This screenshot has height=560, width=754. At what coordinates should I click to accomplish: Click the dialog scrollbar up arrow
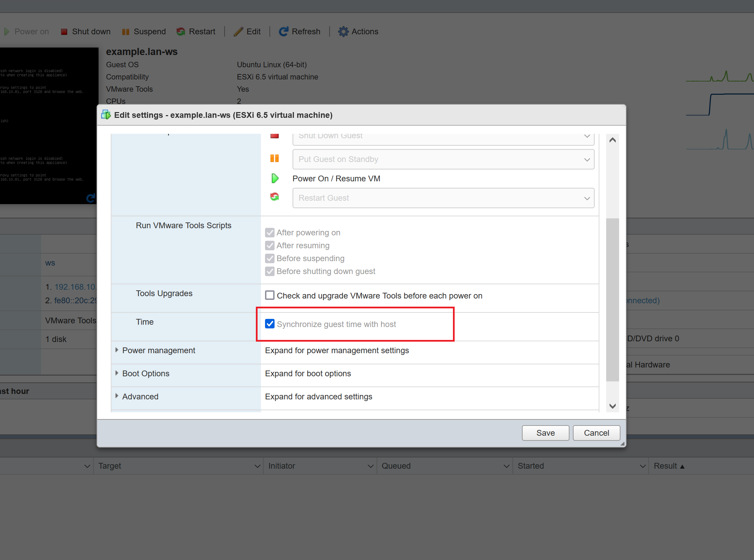(x=613, y=140)
